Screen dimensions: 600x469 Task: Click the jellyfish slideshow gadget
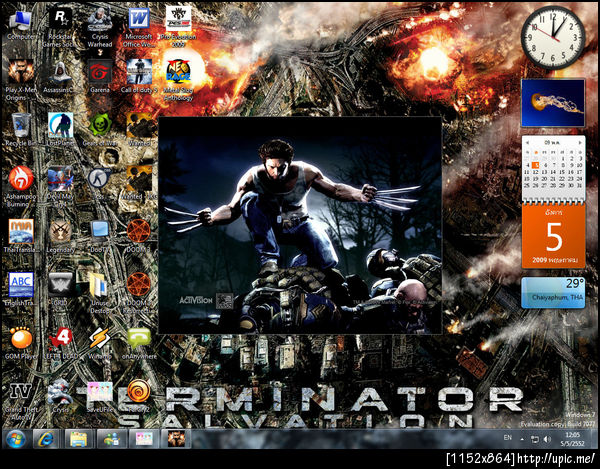(553, 103)
